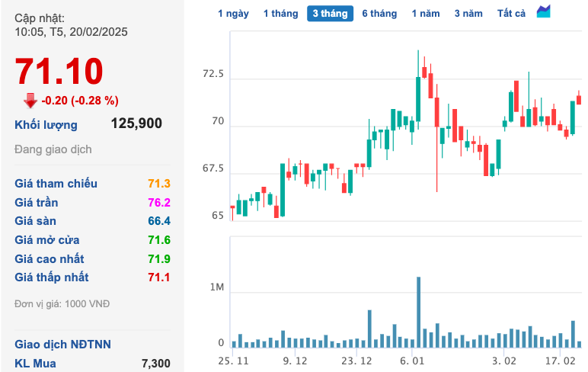Click the highest green candlestick above 72.5
The width and height of the screenshot is (588, 372).
[419, 98]
